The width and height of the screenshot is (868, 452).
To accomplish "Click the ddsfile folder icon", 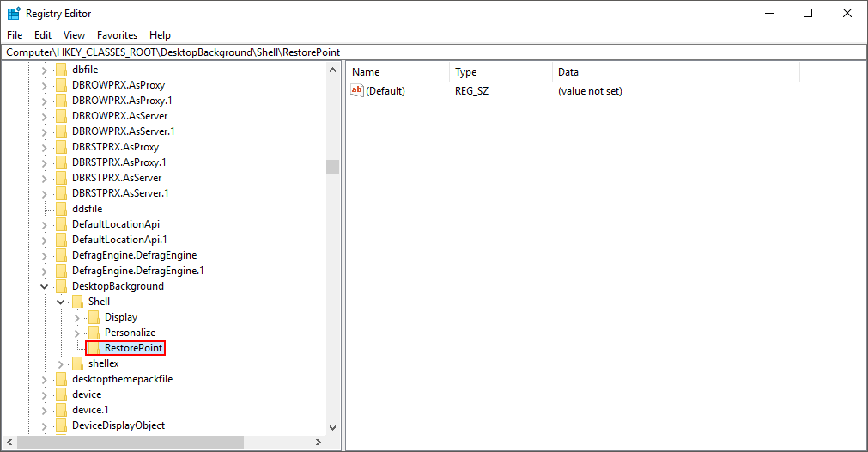I will coord(62,209).
